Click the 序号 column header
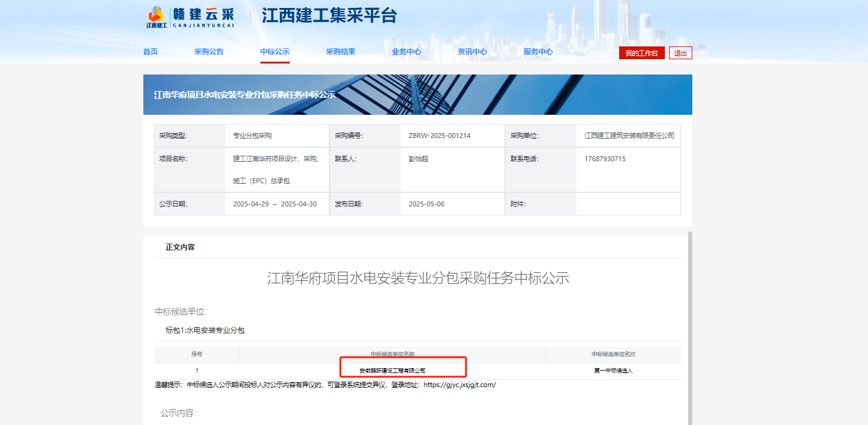 pyautogui.click(x=196, y=354)
